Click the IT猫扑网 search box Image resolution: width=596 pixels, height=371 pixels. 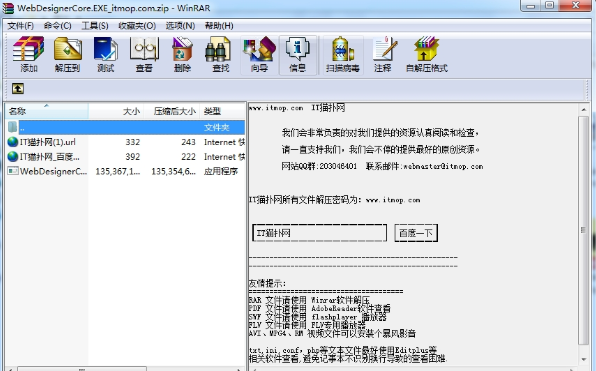point(319,233)
